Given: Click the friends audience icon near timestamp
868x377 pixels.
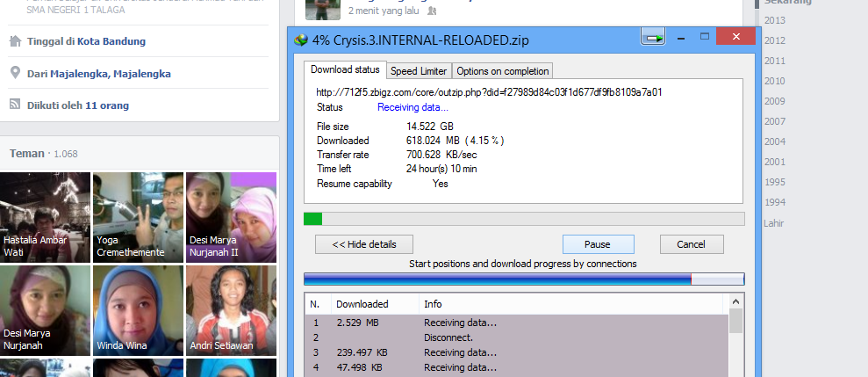Looking at the screenshot, I should pos(433,11).
